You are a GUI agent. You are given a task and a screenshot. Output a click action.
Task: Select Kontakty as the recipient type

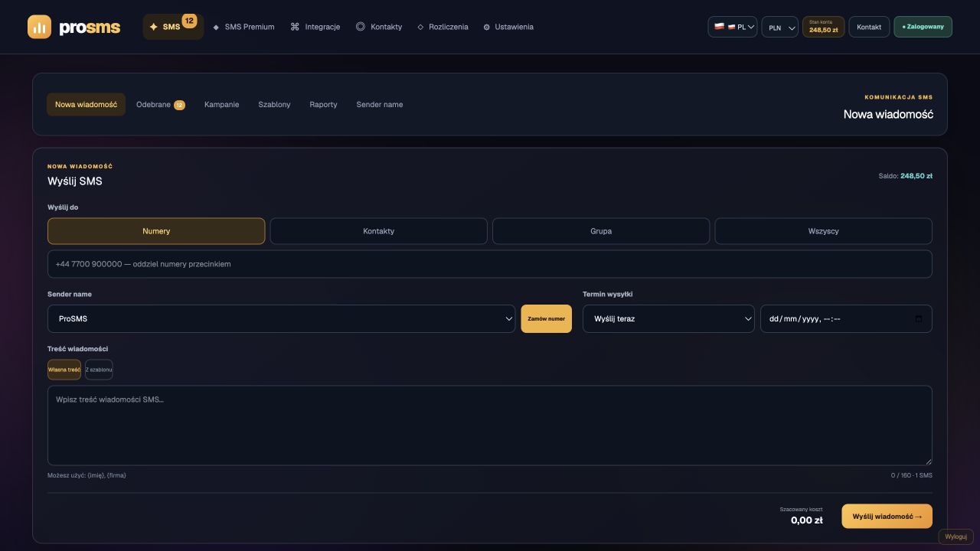pos(379,231)
